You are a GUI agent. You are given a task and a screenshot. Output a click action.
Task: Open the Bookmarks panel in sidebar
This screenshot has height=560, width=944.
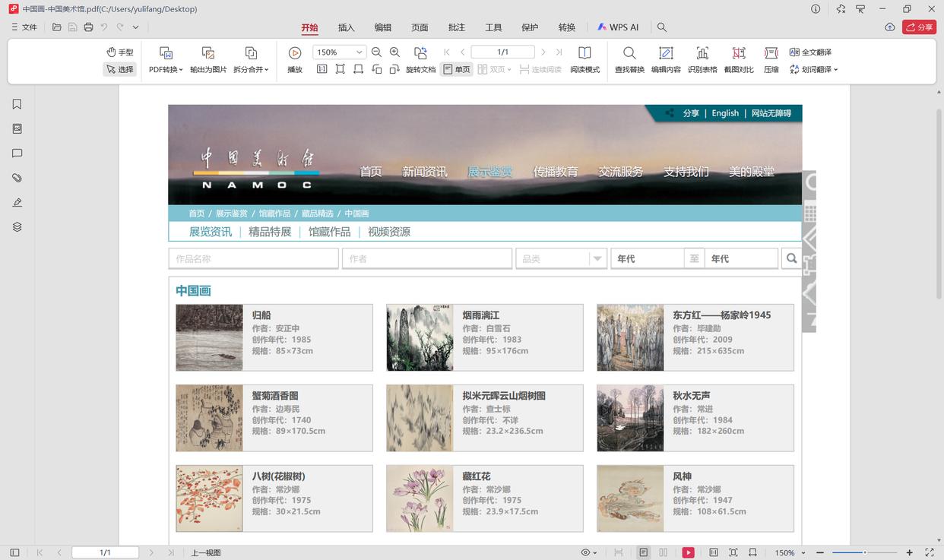click(17, 104)
